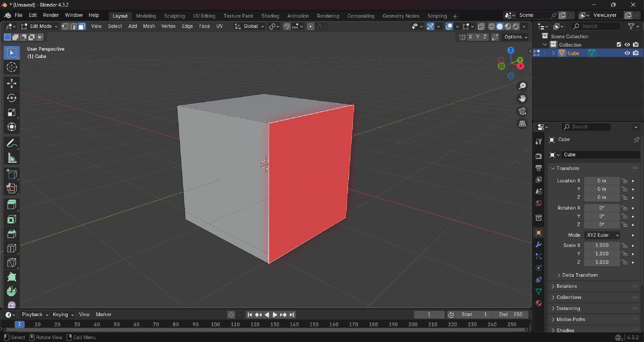Choose the Extrude Region tool

(12, 205)
